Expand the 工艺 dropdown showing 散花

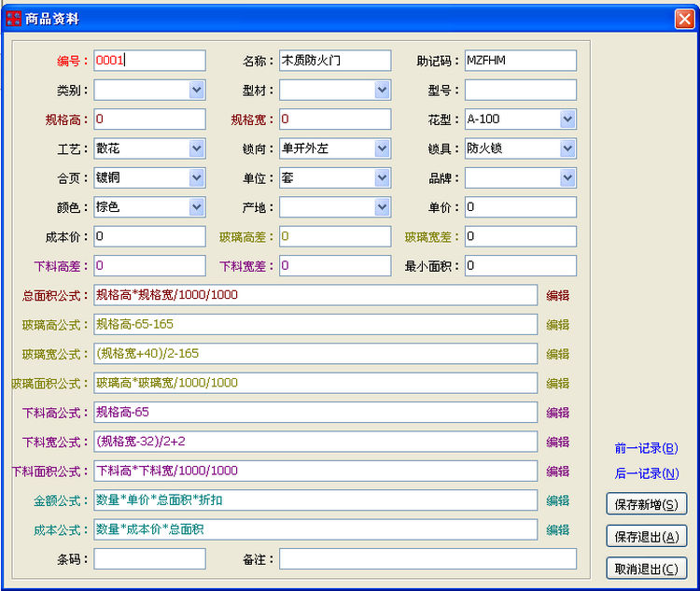pyautogui.click(x=197, y=148)
